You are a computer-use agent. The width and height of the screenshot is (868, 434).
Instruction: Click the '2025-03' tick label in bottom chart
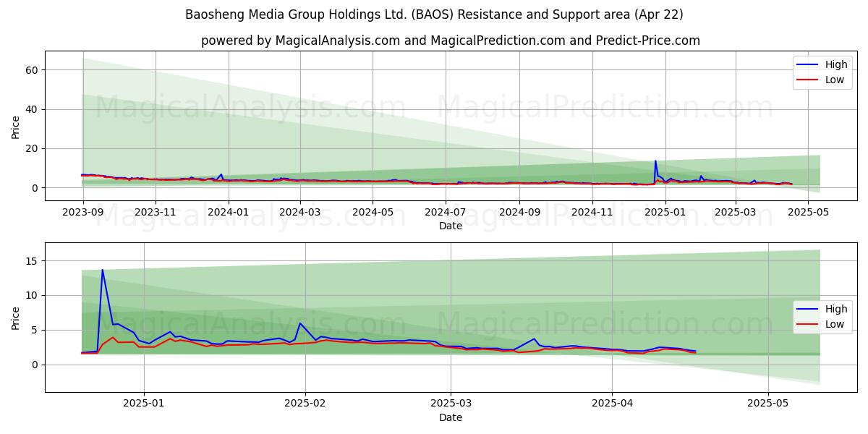(451, 404)
